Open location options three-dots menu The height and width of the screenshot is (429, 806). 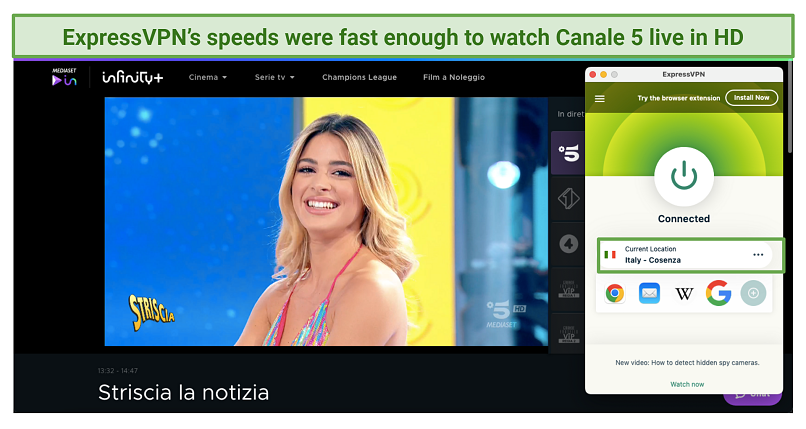coord(758,255)
